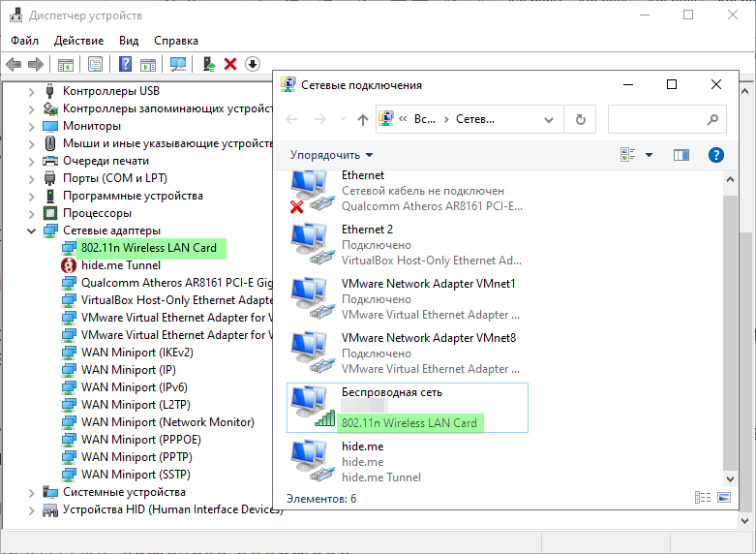Open the address bar history dropdown arrow
The image size is (756, 554).
(x=549, y=120)
